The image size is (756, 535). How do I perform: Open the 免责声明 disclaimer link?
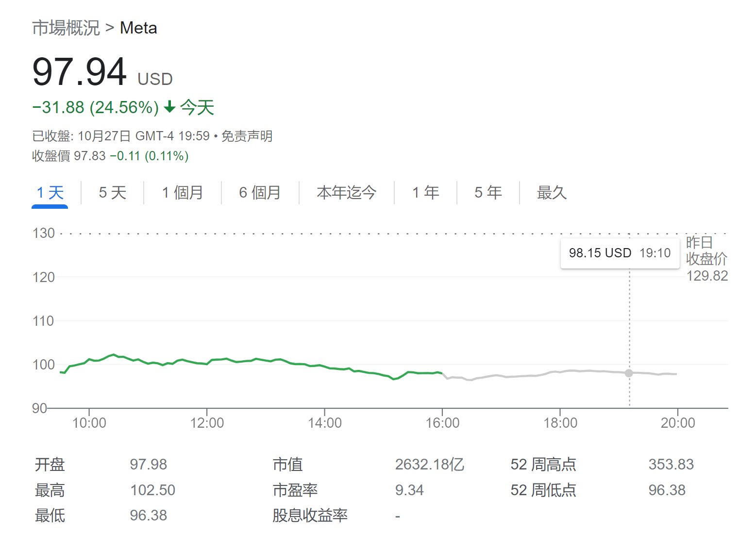pyautogui.click(x=247, y=136)
